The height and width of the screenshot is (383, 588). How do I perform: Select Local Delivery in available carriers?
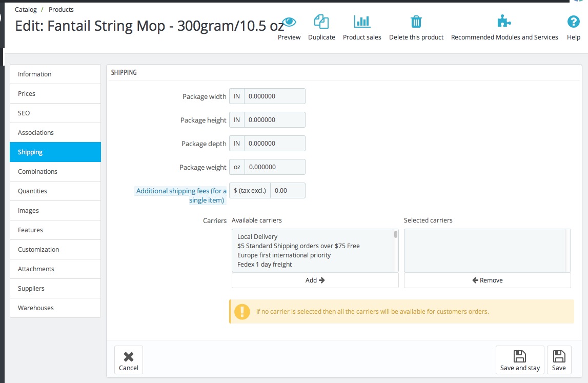coord(257,237)
